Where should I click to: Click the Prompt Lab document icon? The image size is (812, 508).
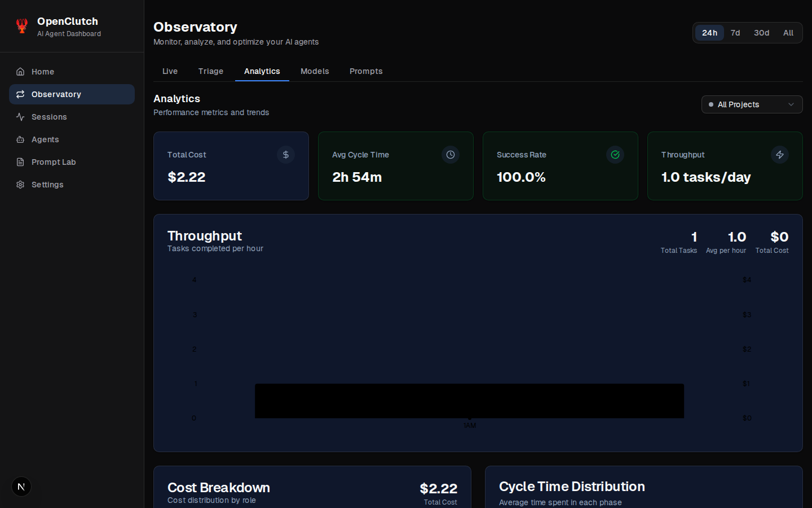click(20, 162)
